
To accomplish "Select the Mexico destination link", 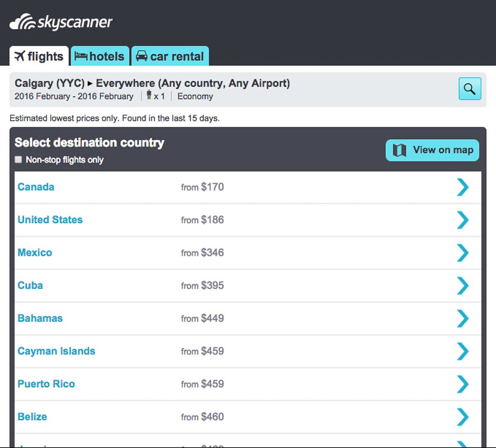I will (35, 252).
